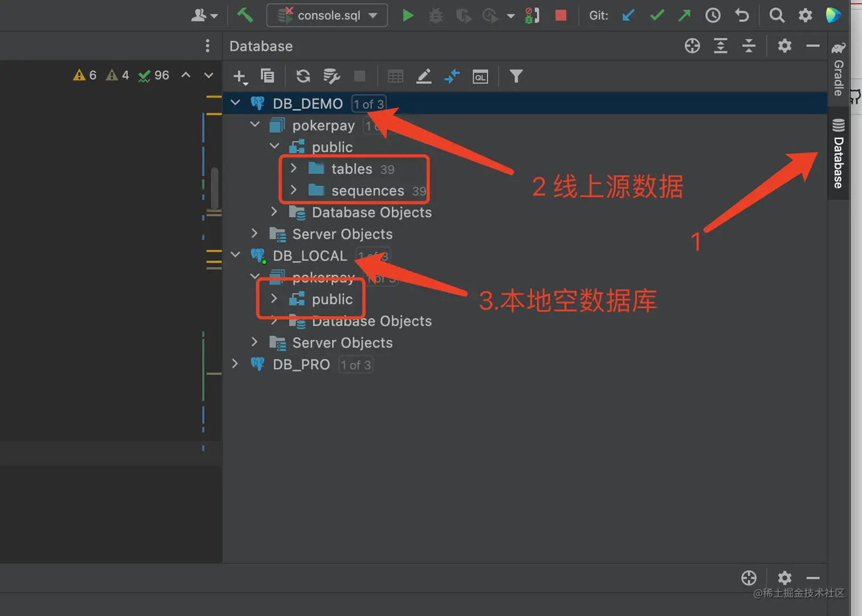The height and width of the screenshot is (616, 862).
Task: Click the colorful JetBrains icon at the toolbar end
Action: tap(833, 15)
